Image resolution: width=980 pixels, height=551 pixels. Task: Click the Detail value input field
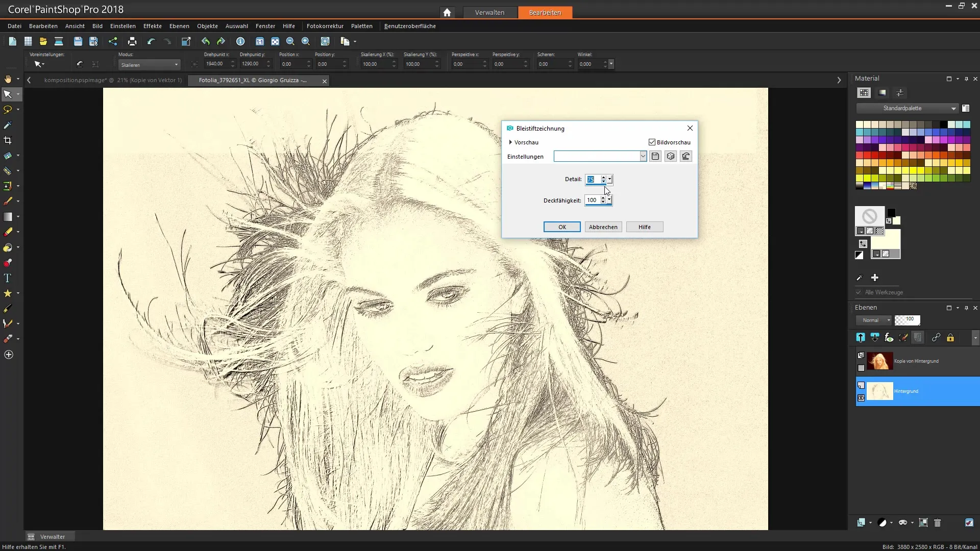pyautogui.click(x=593, y=179)
